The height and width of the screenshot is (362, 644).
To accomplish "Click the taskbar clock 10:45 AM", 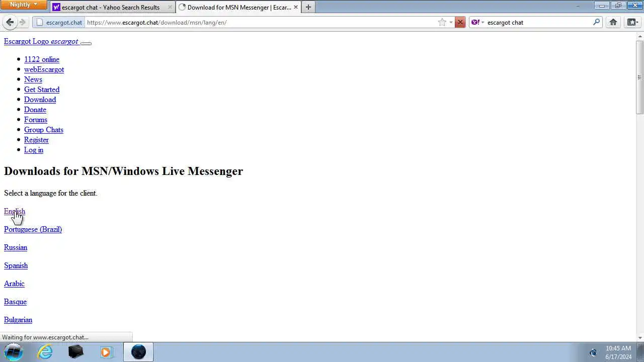I will pyautogui.click(x=618, y=348).
